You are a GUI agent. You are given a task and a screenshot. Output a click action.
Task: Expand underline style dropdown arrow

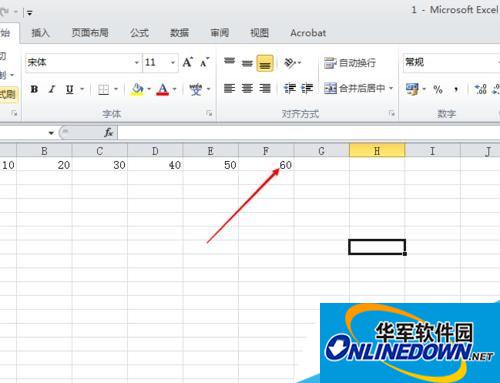(82, 89)
